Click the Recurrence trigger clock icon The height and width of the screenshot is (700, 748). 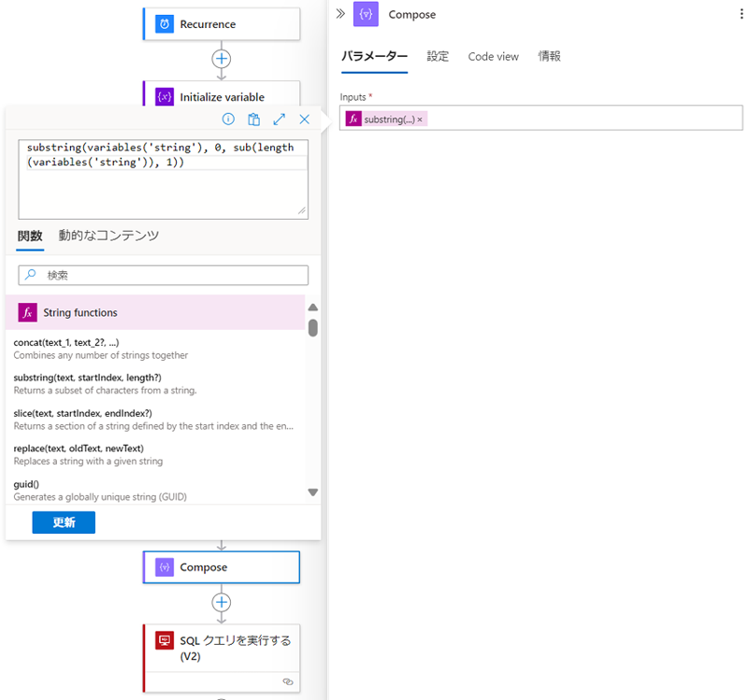pos(165,24)
